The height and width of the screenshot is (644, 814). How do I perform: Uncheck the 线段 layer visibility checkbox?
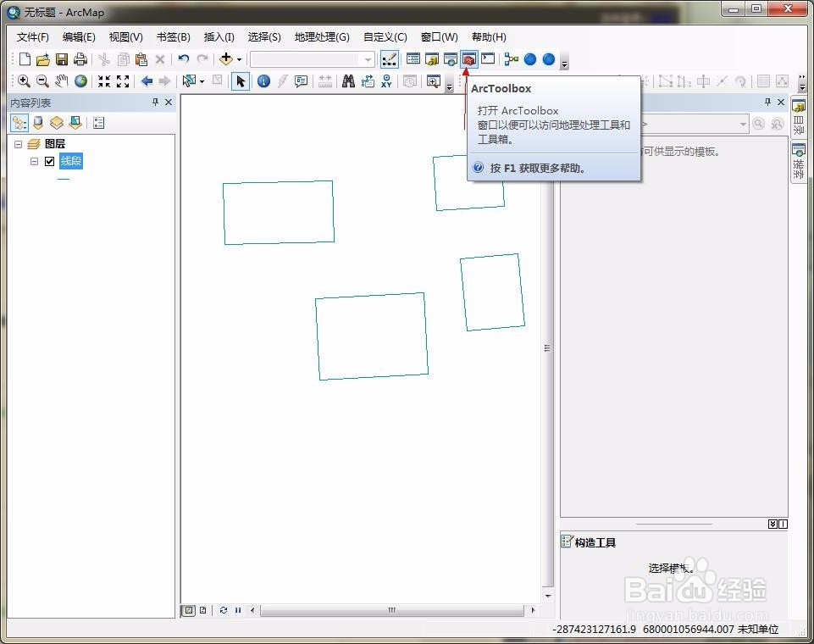pyautogui.click(x=49, y=161)
